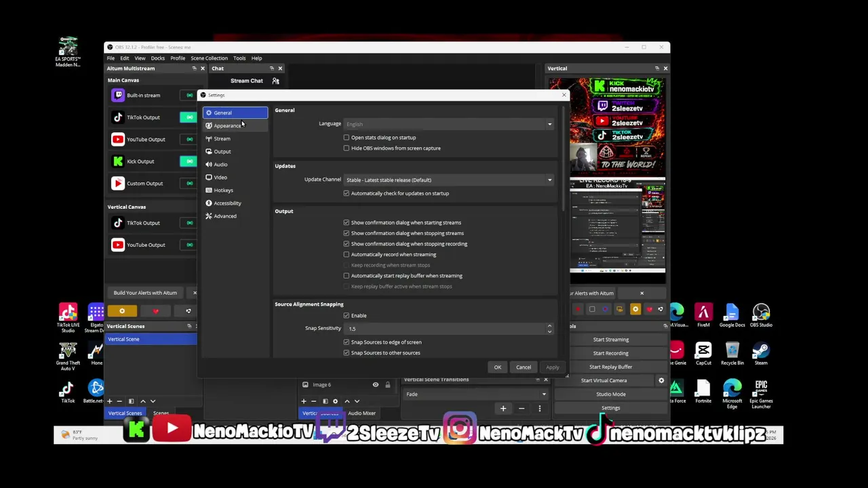Image resolution: width=868 pixels, height=488 pixels.
Task: Click Build Your Alerts with Aitum button
Action: [x=145, y=293]
